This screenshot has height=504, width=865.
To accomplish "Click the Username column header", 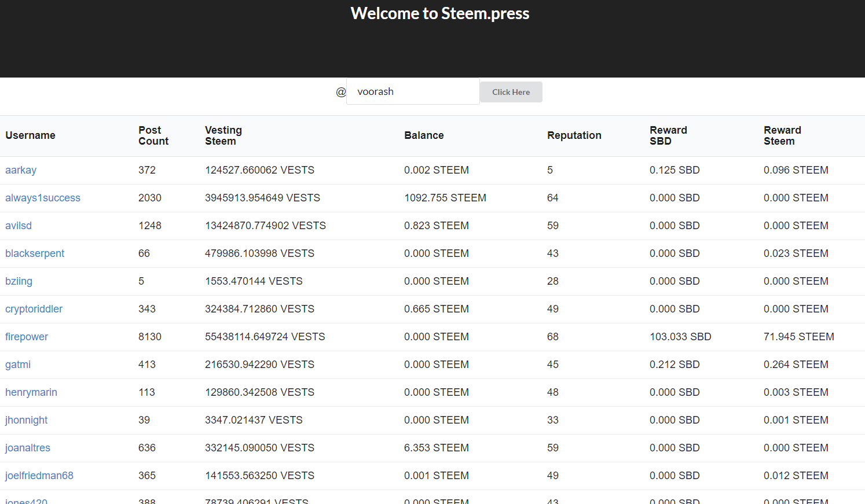I will 30,135.
